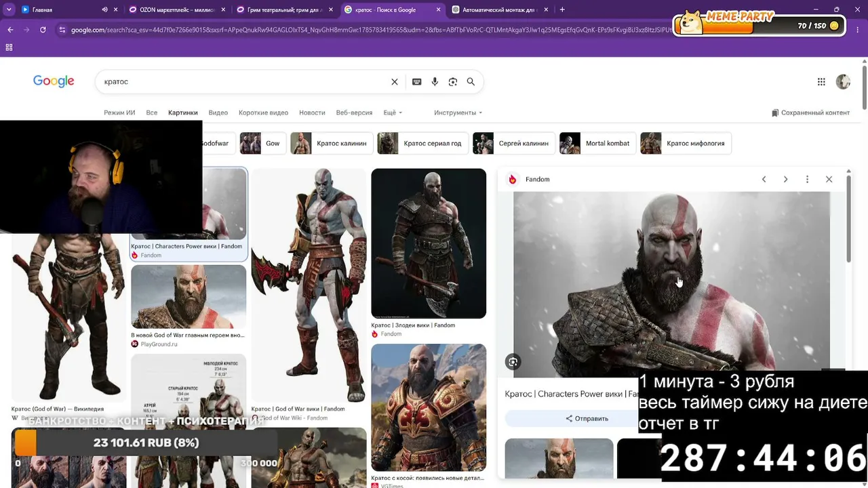Select the Картинки tab
The height and width of the screenshot is (488, 868).
[183, 113]
